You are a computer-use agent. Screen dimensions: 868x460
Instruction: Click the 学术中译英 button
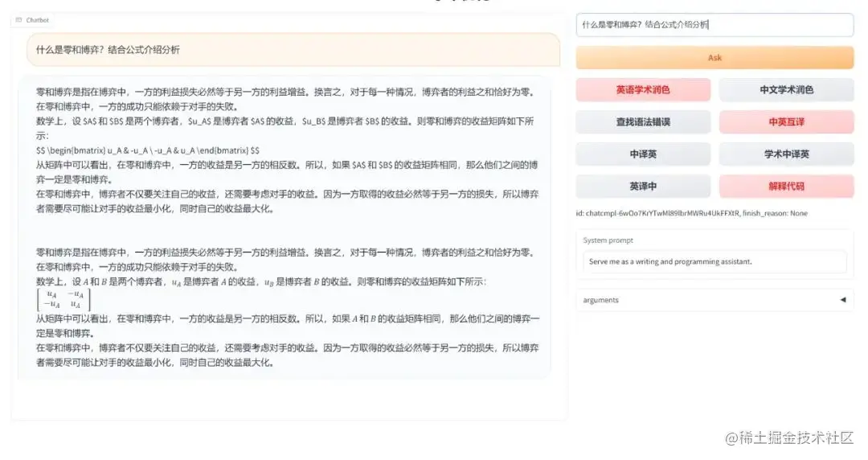click(786, 154)
